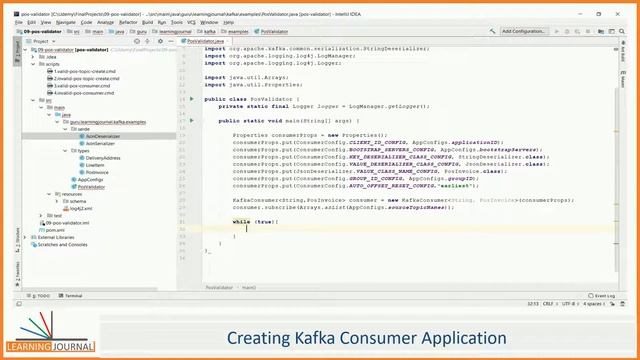Click the inspector icon at the status bar's right end
This screenshot has height=360, width=640.
click(622, 304)
